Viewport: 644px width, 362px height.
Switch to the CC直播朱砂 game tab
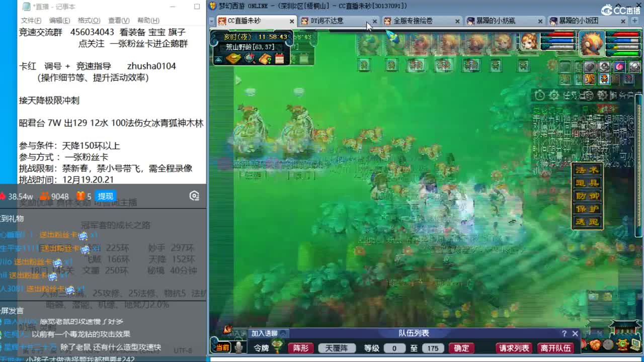257,21
